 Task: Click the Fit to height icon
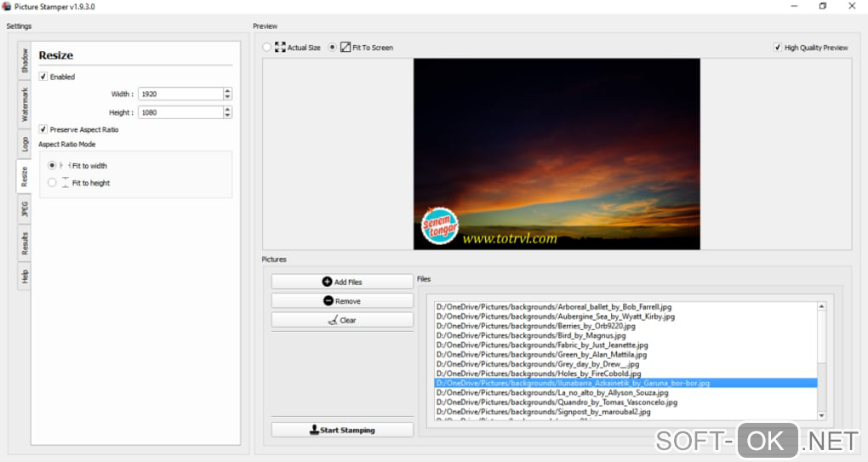click(x=66, y=182)
